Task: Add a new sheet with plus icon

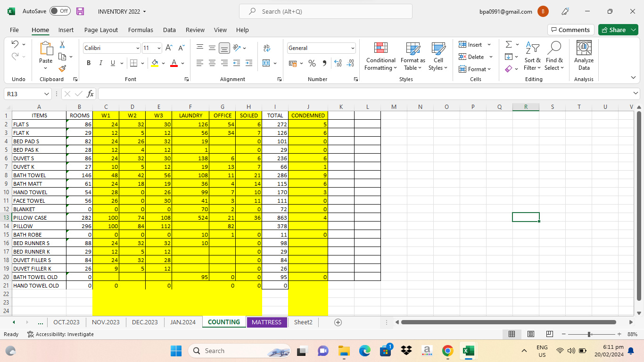Action: tap(338, 322)
